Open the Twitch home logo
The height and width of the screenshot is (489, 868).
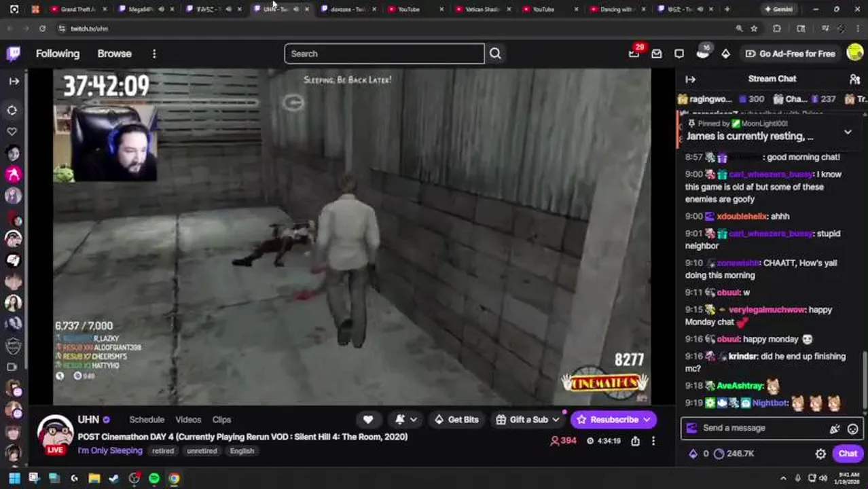click(x=14, y=54)
